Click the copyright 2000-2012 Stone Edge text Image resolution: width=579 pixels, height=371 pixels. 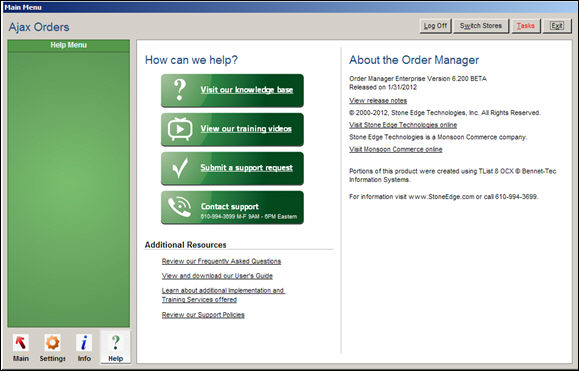445,113
